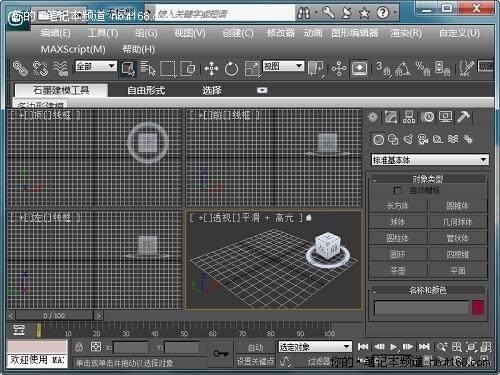Click the help question mark icon in title bar
Image resolution: width=500 pixels, height=375 pixels.
tap(383, 13)
